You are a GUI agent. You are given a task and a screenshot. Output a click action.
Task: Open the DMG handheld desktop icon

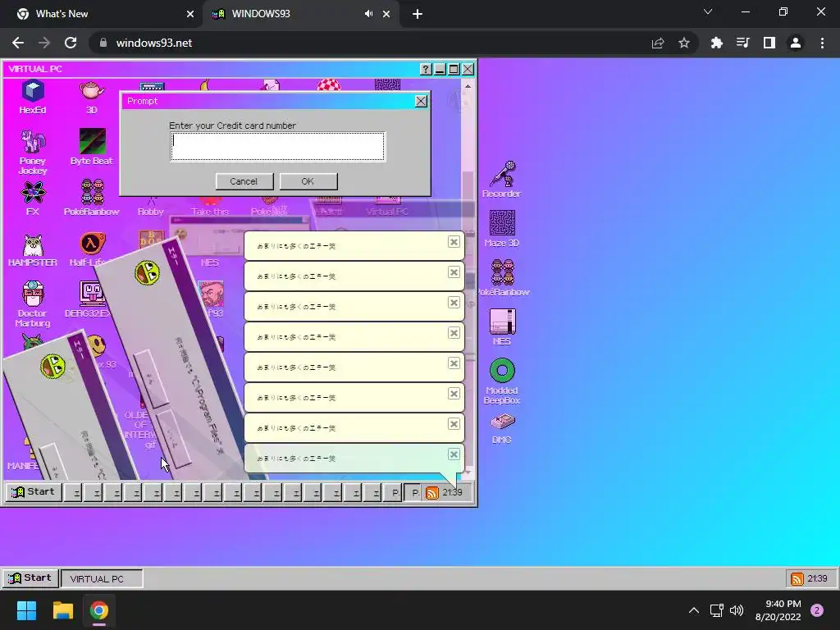502,428
